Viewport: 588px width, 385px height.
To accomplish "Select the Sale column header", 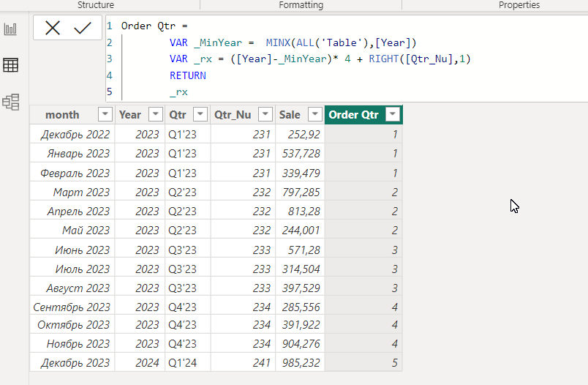I will (290, 114).
